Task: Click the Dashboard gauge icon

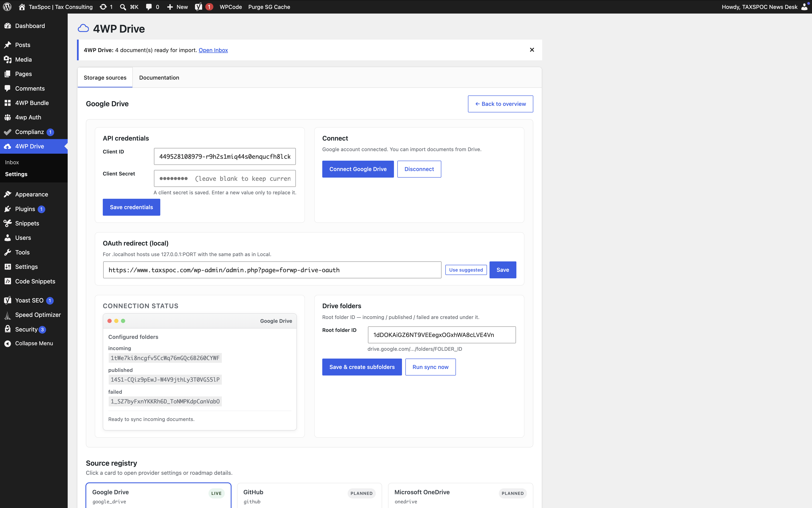Action: point(7,26)
